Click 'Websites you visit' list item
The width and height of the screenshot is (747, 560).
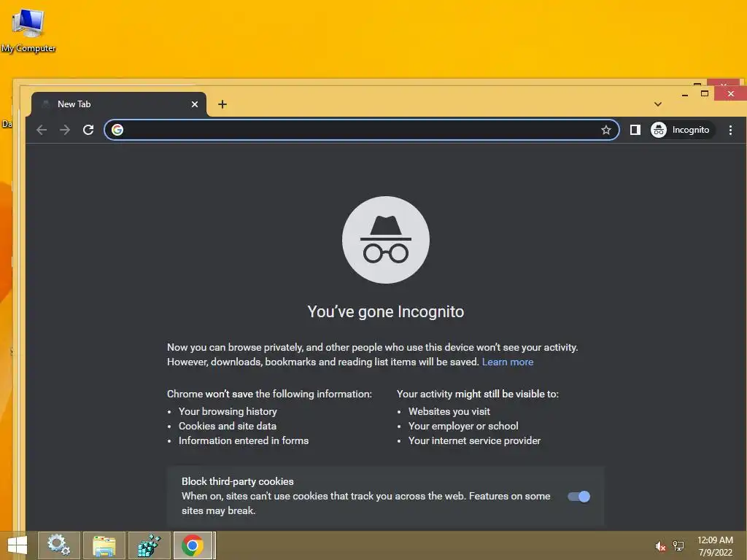pyautogui.click(x=449, y=411)
